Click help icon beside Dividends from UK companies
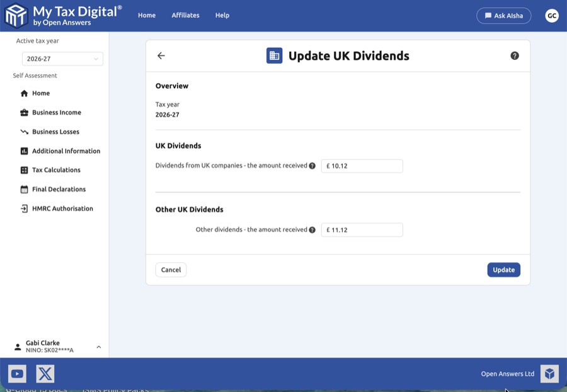Viewport: 567px width, 392px height. [312, 166]
